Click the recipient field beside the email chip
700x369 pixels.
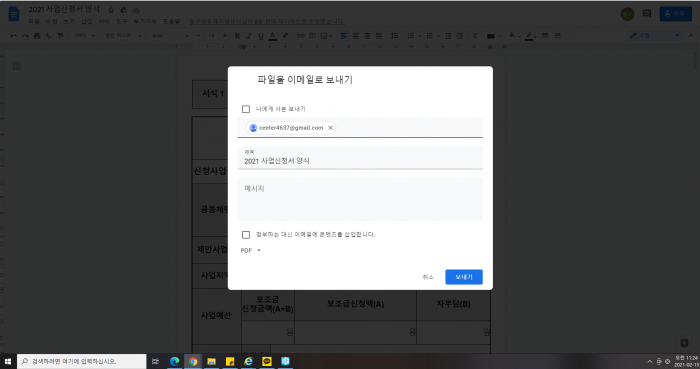[x=408, y=128]
